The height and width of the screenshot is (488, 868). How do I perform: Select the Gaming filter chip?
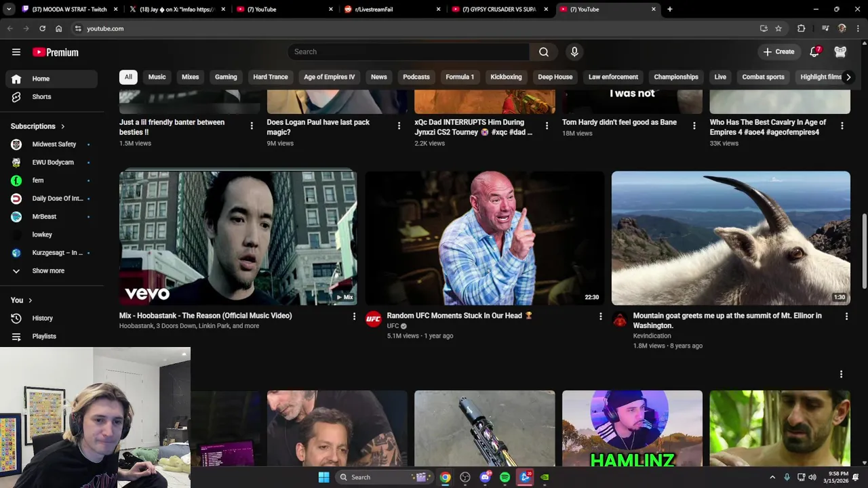pos(226,77)
